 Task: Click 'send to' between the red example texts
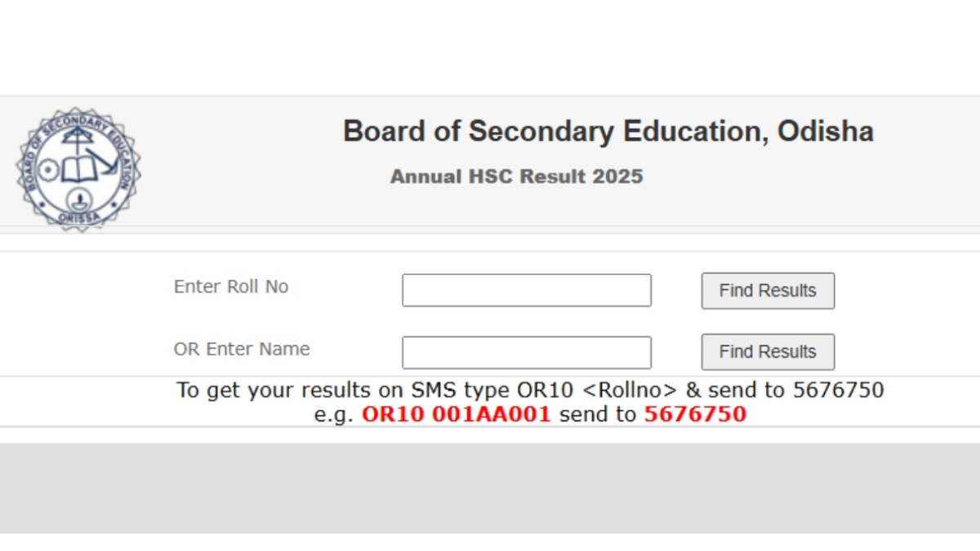click(x=597, y=415)
